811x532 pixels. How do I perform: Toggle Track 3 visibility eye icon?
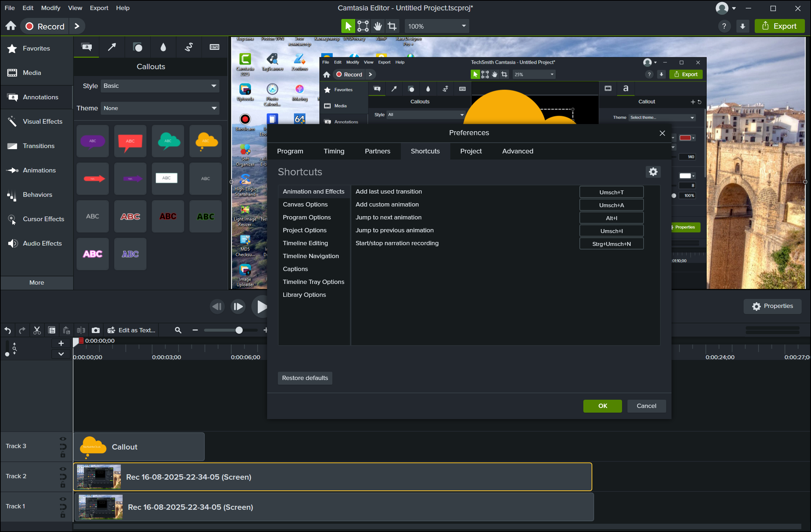[63, 439]
